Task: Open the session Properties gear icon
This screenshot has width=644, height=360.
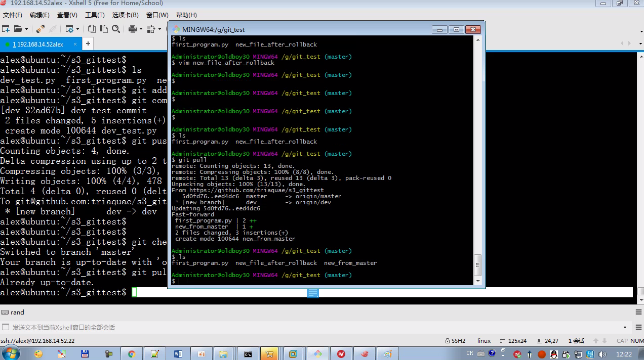Action: point(69,29)
